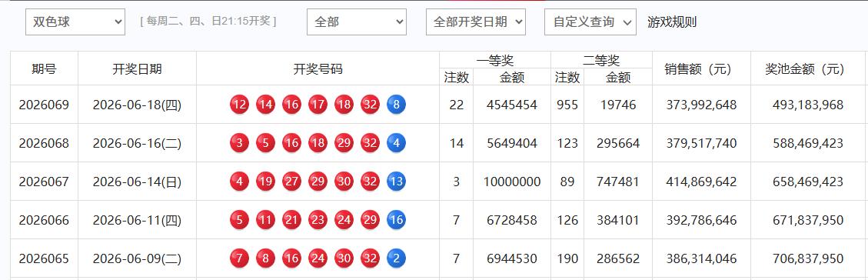
Task: Click red ball 8 in issue 2026065
Action: (x=266, y=258)
